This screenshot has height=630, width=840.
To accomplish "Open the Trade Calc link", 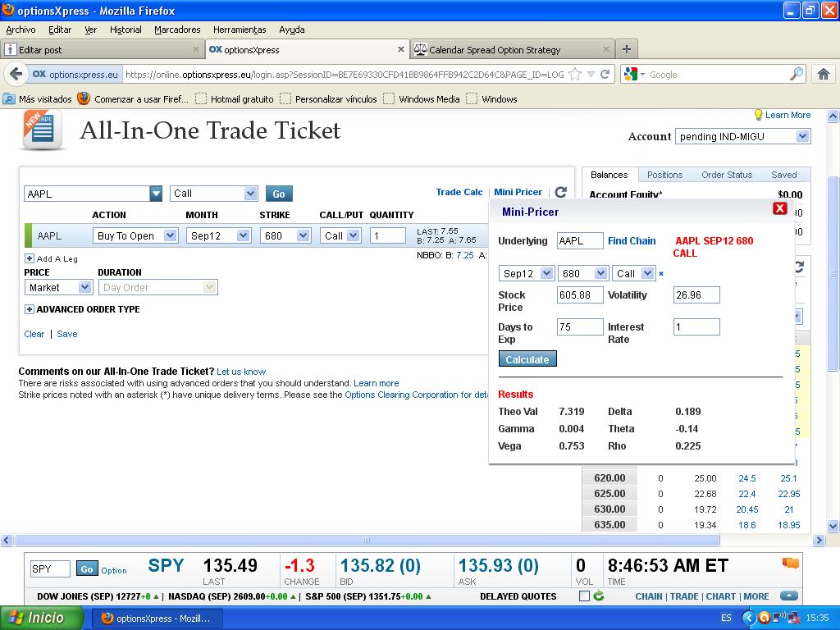I will (x=459, y=192).
